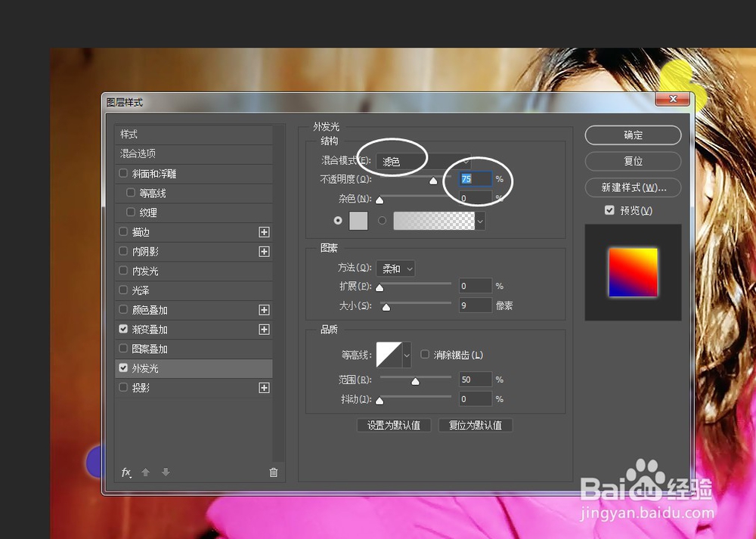Open the 外发光 settings row
Screen dimensions: 756x539
point(194,368)
